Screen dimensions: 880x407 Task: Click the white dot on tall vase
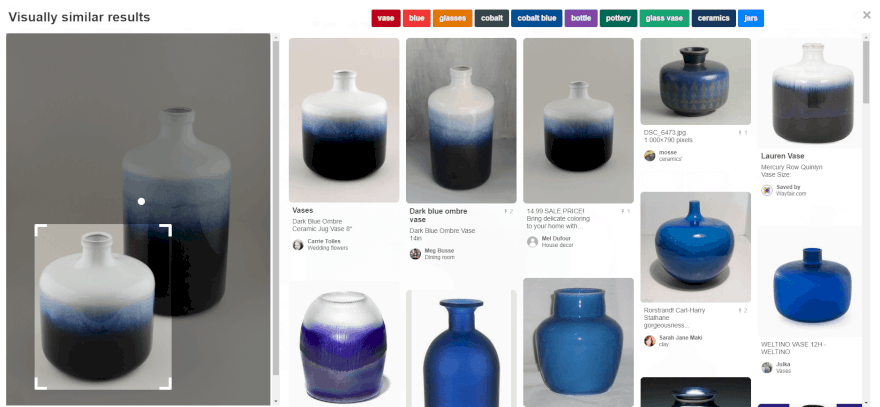click(x=141, y=201)
